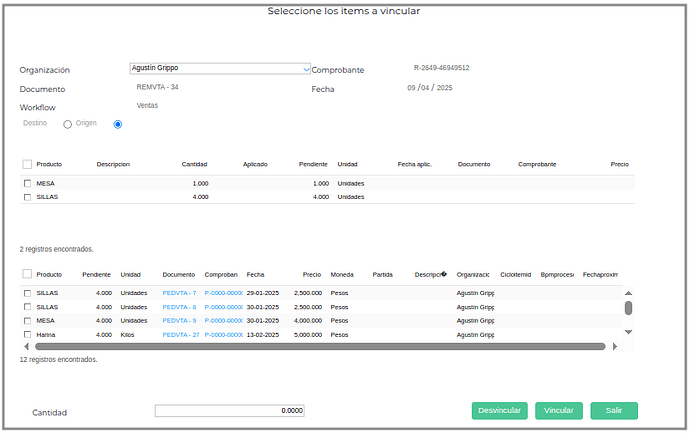Screen dimensions: 690x433
Task: Check the SILLAS row in the upper table
Action: (x=27, y=197)
